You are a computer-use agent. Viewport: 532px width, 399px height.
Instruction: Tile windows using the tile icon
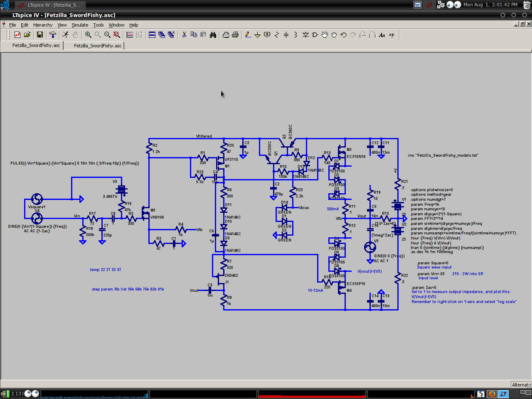(x=152, y=35)
